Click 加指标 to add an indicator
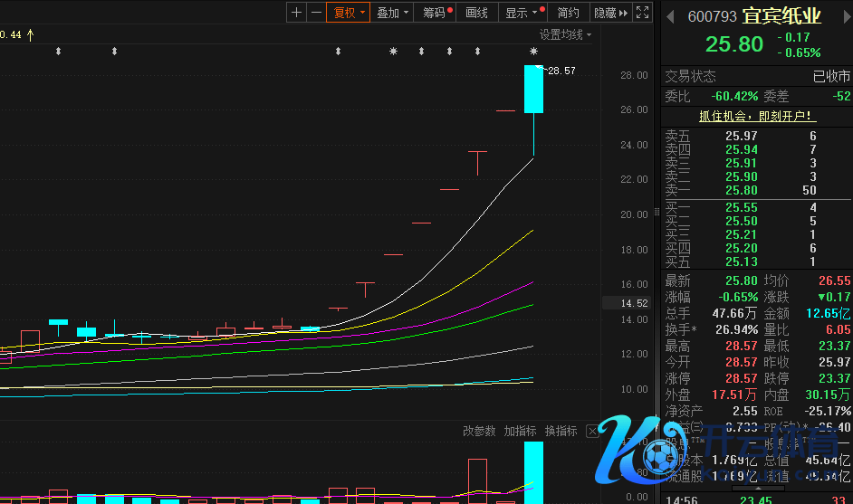 click(520, 432)
